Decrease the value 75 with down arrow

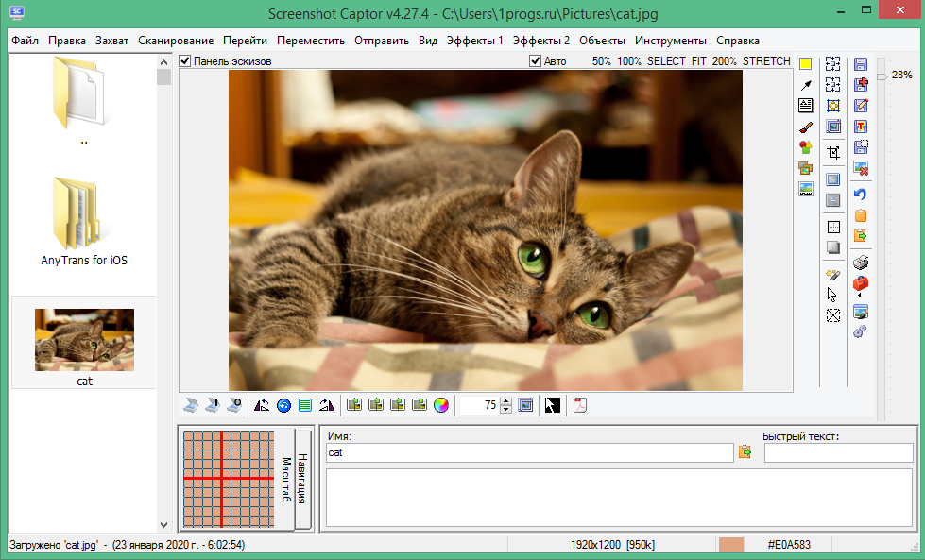tap(506, 410)
